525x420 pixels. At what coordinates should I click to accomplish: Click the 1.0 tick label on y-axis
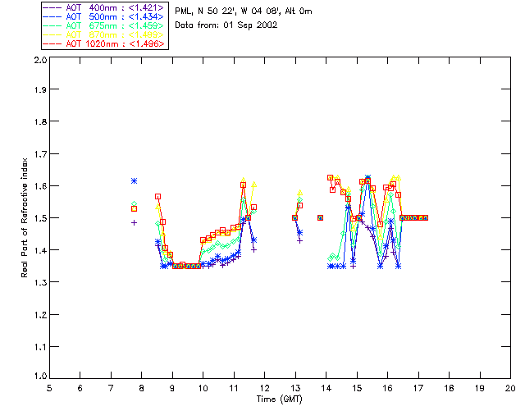point(39,377)
